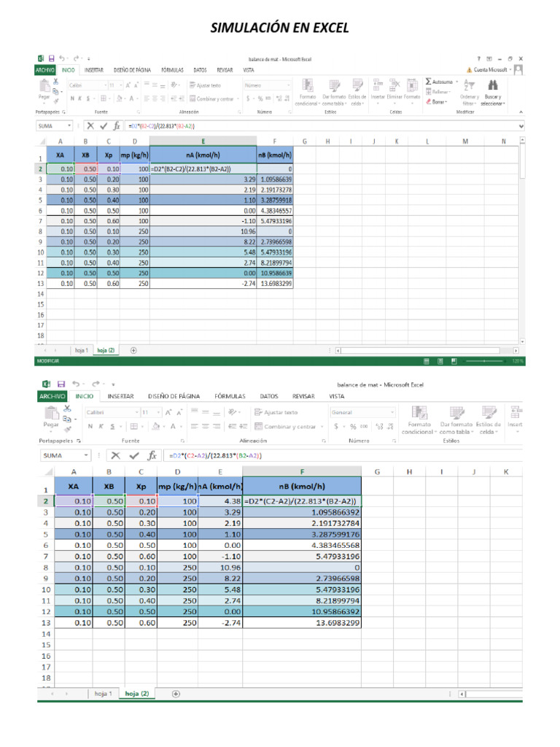
Task: Click Eliminar cells icon in upper window
Action: [394, 89]
